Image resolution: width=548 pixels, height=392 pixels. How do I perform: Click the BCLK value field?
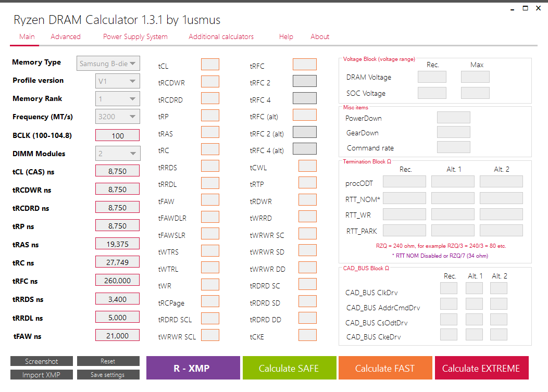[117, 135]
